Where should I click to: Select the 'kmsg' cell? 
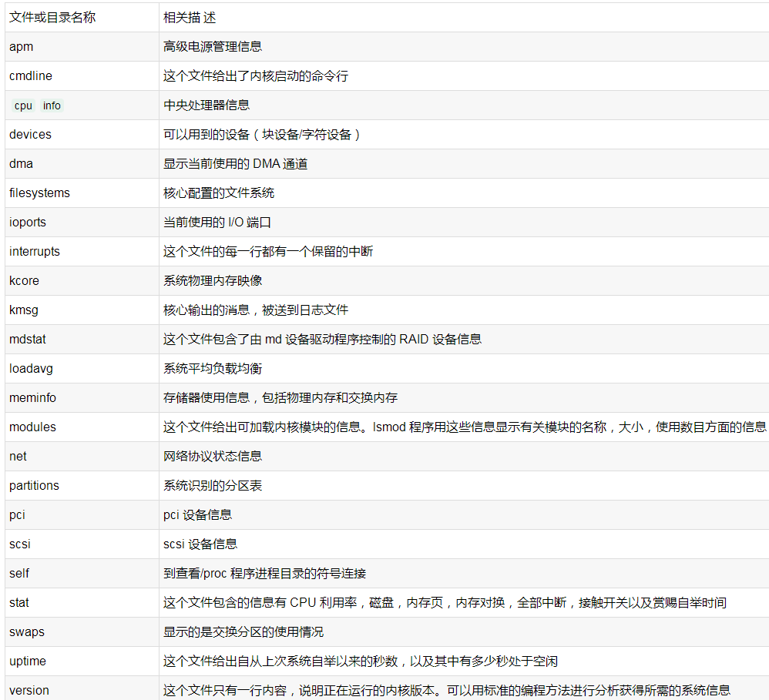point(82,310)
